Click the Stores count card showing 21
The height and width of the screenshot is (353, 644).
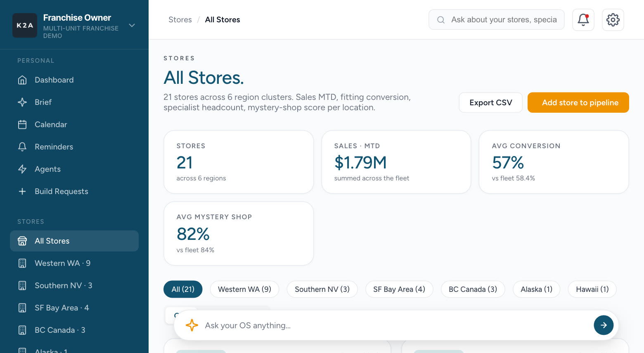239,162
